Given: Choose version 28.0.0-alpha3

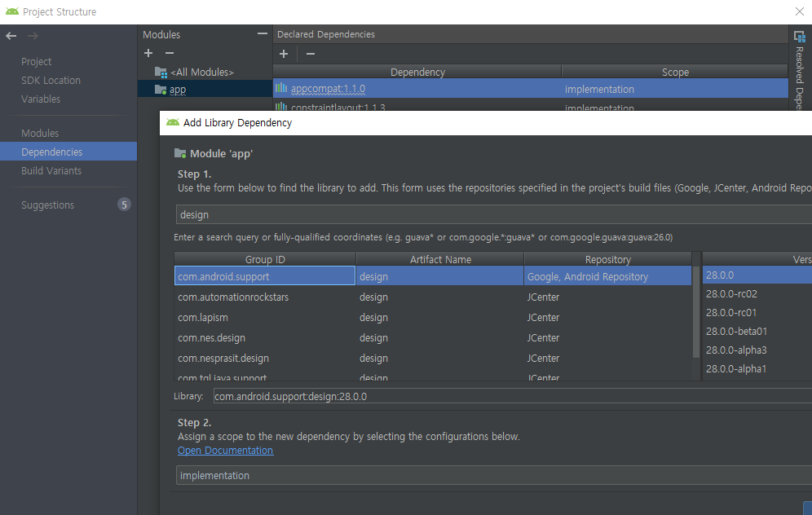Looking at the screenshot, I should coord(757,350).
